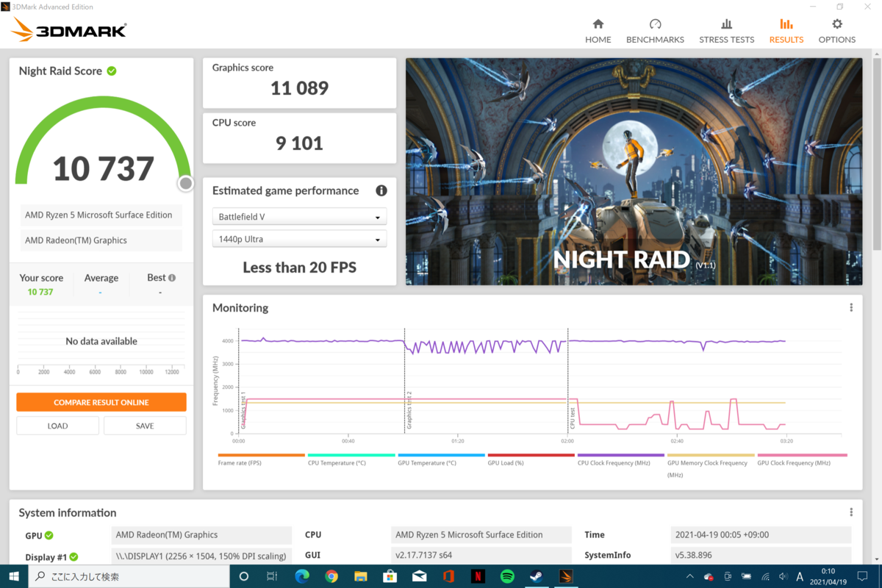Click the battery tray icon

(747, 577)
